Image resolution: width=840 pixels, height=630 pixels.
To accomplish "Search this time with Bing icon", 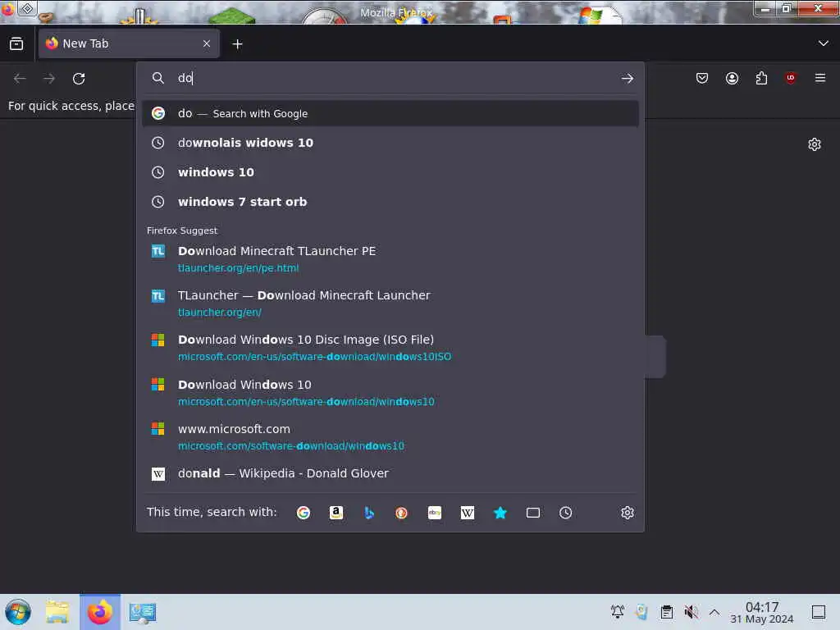I will [x=368, y=513].
